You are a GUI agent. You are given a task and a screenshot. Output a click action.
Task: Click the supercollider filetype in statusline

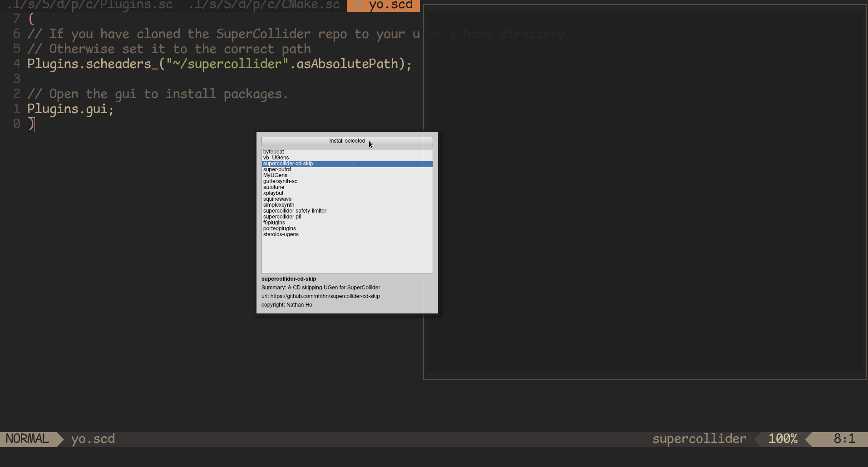click(x=699, y=439)
